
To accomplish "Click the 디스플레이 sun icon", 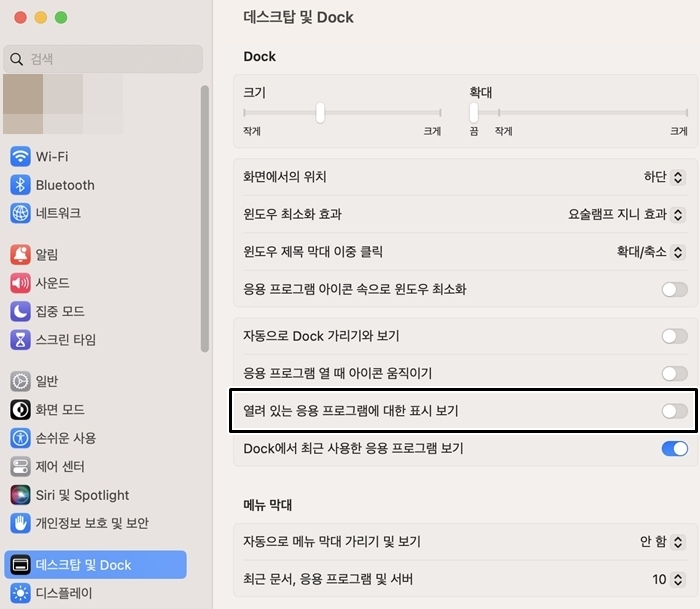I will tap(20, 593).
